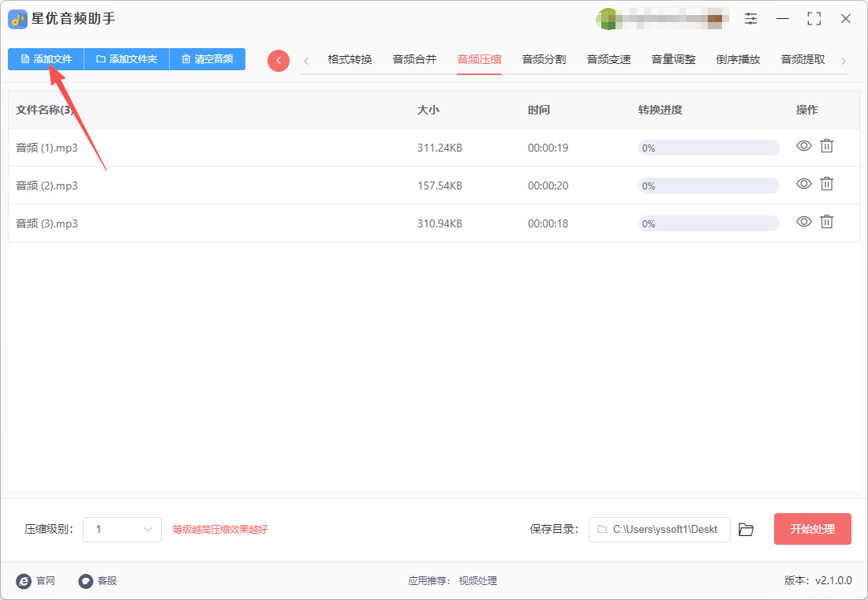Click the 0% progress bar of 音频 (1).mp3
The height and width of the screenshot is (600, 868).
(x=709, y=148)
